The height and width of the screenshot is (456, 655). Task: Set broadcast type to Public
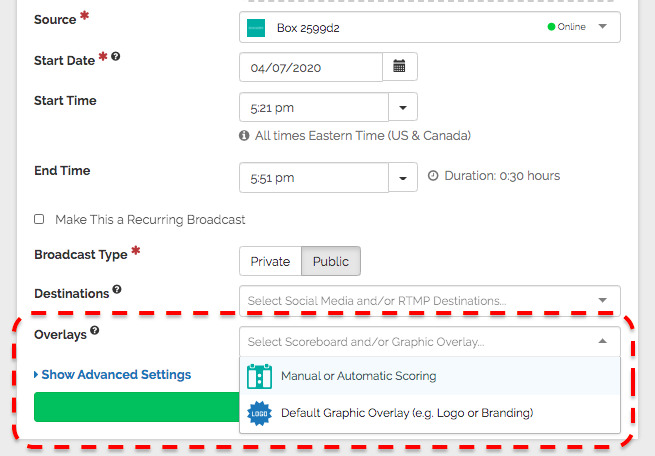331,261
